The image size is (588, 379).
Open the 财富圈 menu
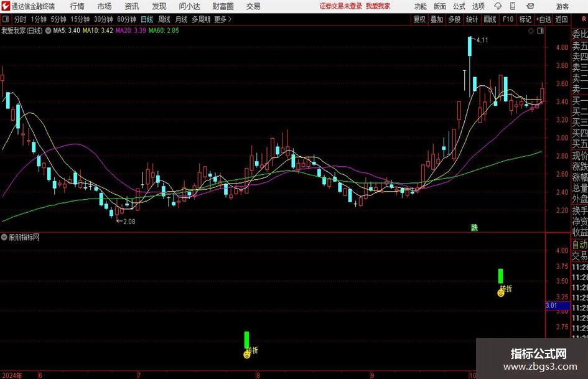click(x=223, y=6)
